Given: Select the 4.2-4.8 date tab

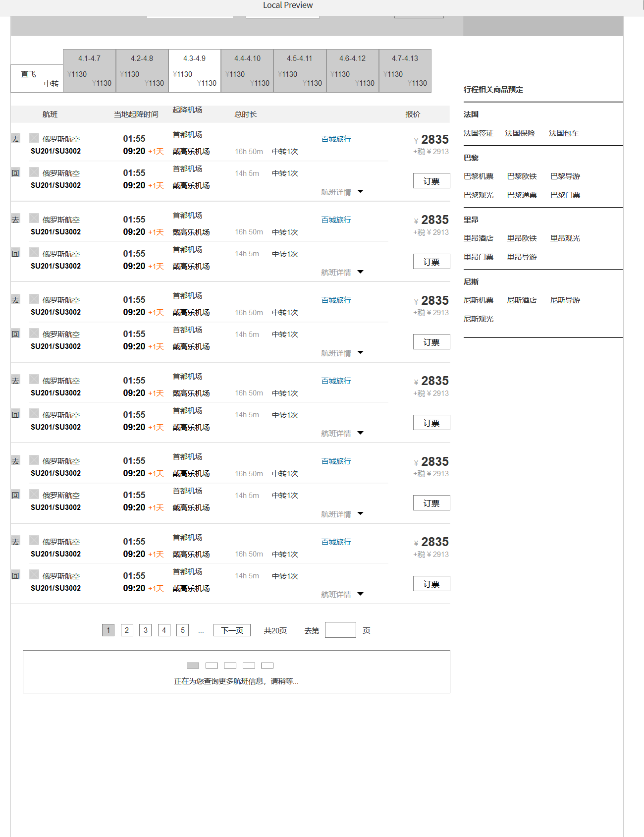Looking at the screenshot, I should pyautogui.click(x=142, y=71).
